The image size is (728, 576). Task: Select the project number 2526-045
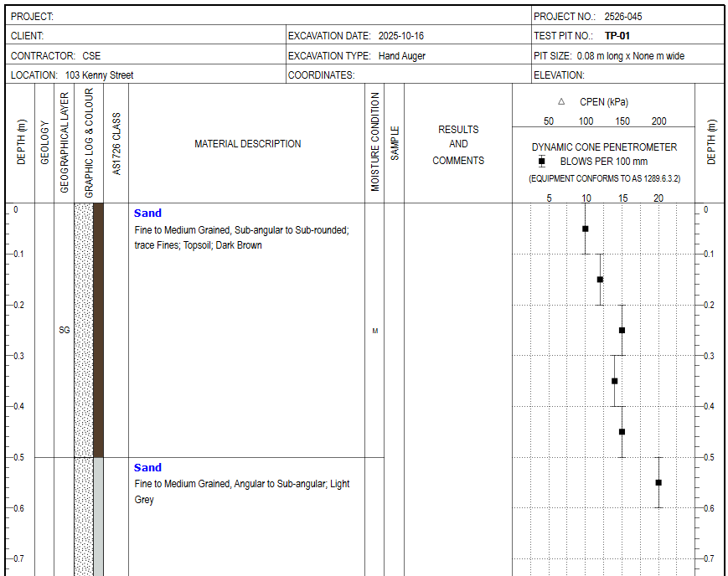click(x=623, y=16)
